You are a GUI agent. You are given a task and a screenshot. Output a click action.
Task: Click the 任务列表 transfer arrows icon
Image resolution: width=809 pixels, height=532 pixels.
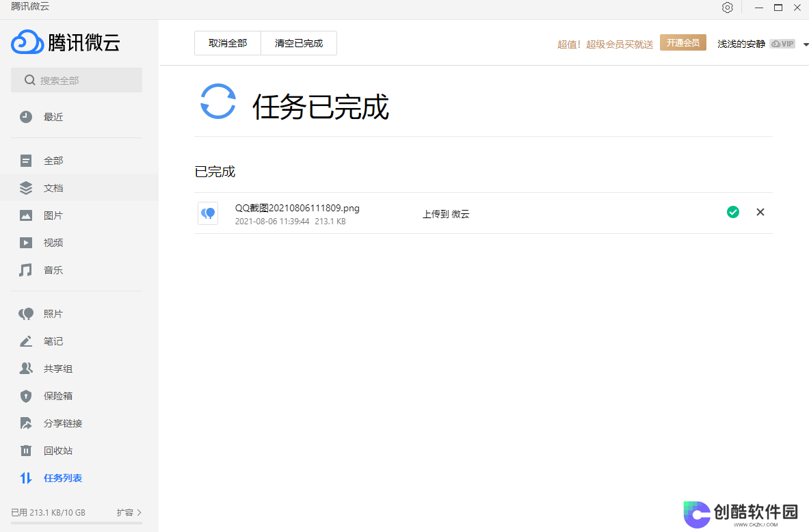tap(26, 478)
